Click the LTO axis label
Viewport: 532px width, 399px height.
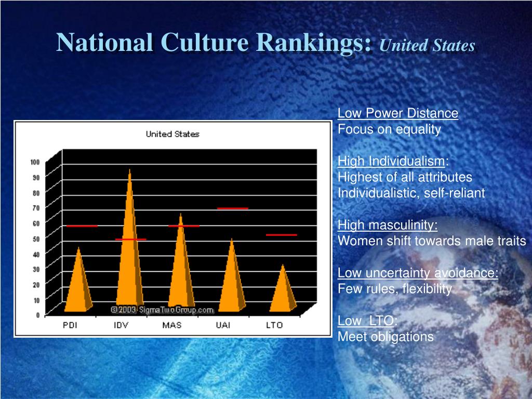[274, 325]
